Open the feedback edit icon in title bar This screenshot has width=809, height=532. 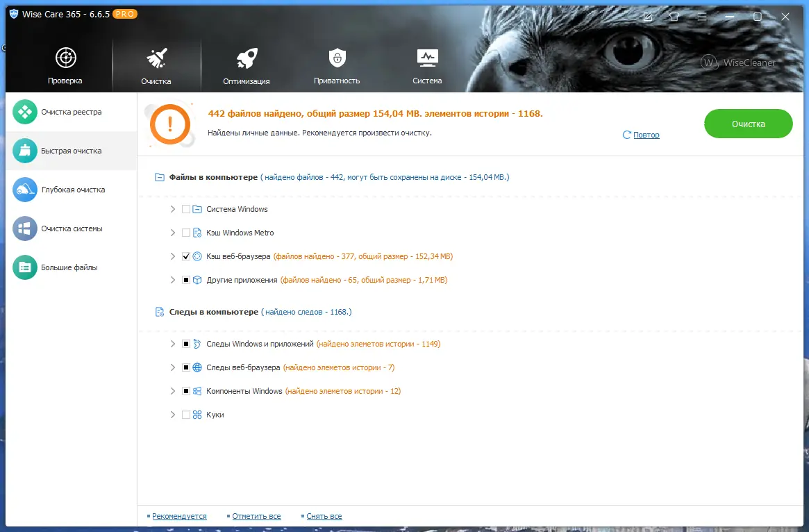pyautogui.click(x=648, y=17)
